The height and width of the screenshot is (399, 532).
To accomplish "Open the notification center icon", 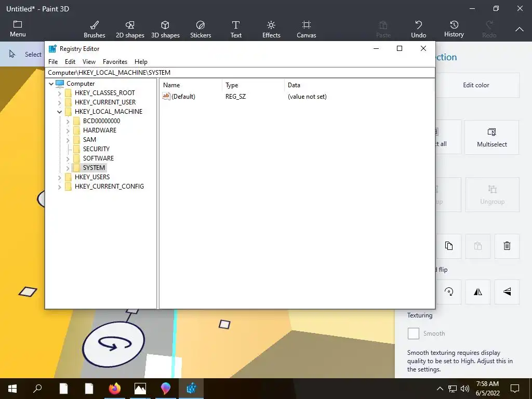I will pyautogui.click(x=515, y=389).
